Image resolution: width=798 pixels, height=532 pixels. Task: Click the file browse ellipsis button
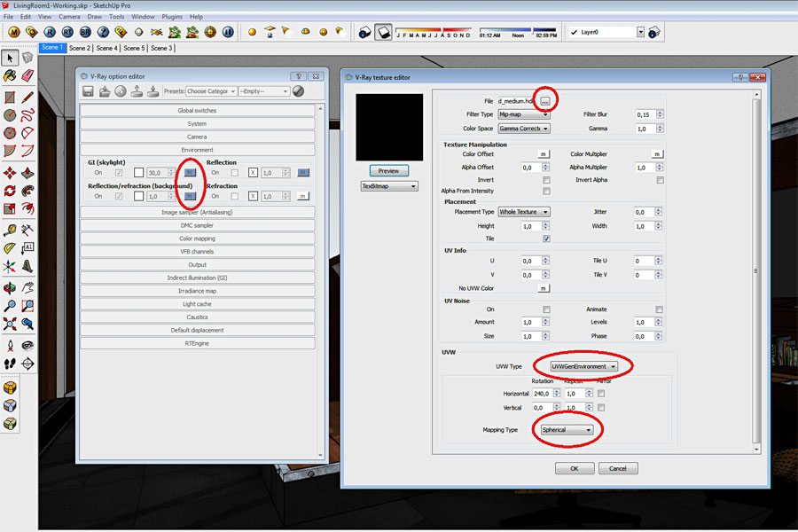545,101
